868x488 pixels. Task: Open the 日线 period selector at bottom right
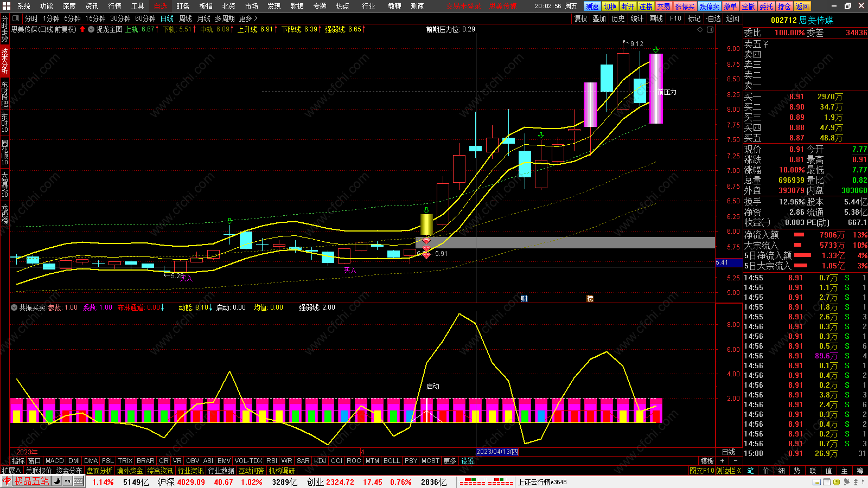728,452
